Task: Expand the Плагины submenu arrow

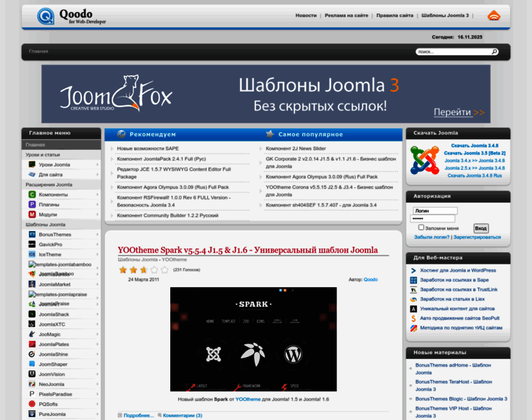Action: [97, 204]
